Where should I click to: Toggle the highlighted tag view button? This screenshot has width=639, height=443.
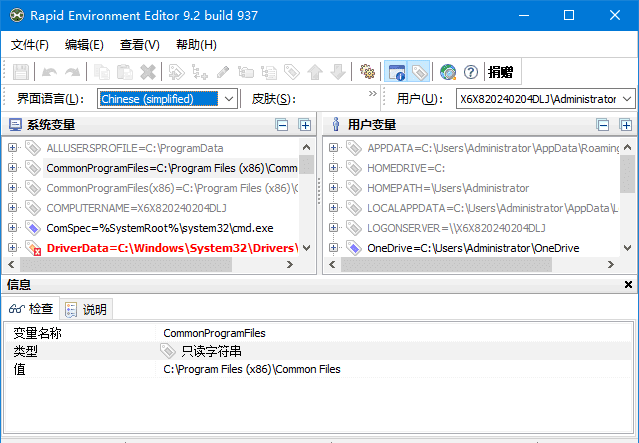pos(419,72)
